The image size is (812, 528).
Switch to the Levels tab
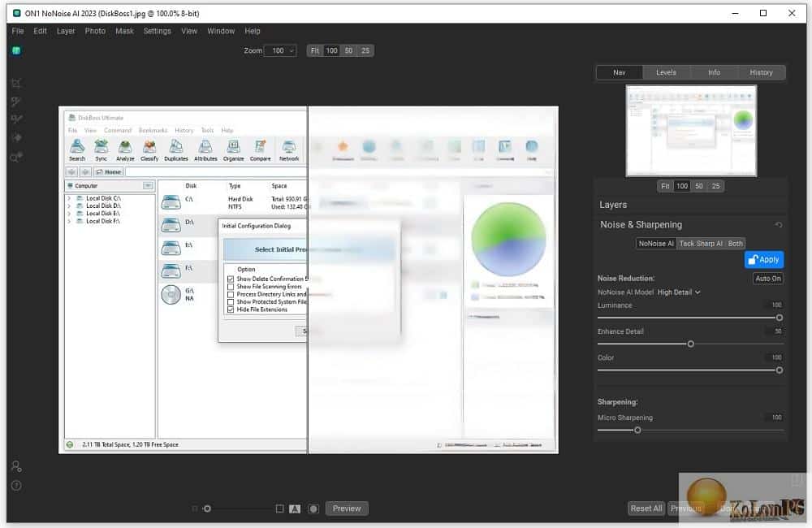[666, 72]
